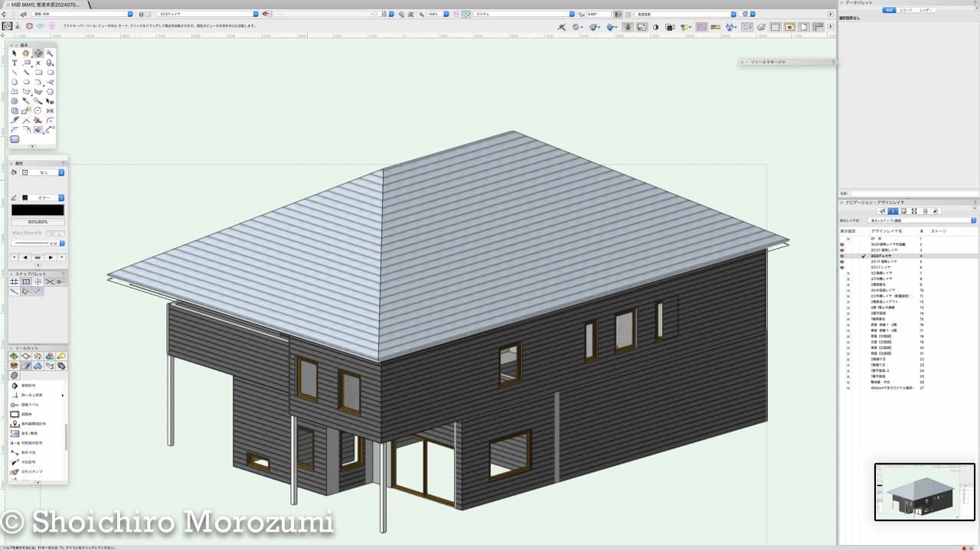Toggle visibility of design layer number 2
The width and height of the screenshot is (980, 551).
[842, 245]
